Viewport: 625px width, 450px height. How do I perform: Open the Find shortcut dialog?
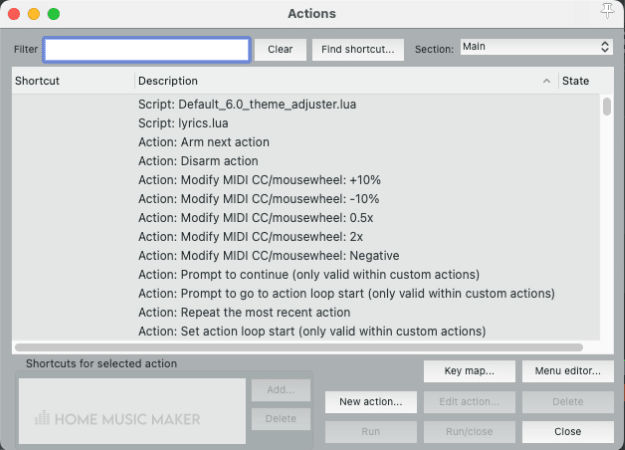pos(358,49)
